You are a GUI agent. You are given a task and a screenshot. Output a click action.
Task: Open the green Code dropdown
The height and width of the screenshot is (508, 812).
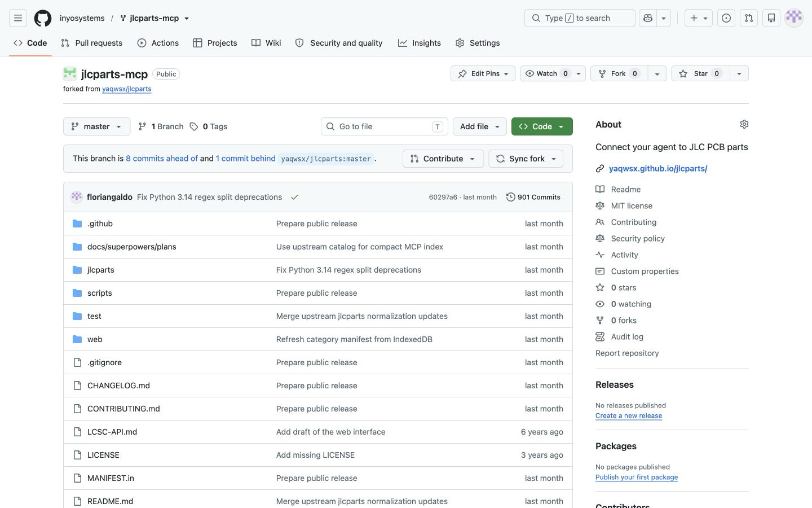542,126
